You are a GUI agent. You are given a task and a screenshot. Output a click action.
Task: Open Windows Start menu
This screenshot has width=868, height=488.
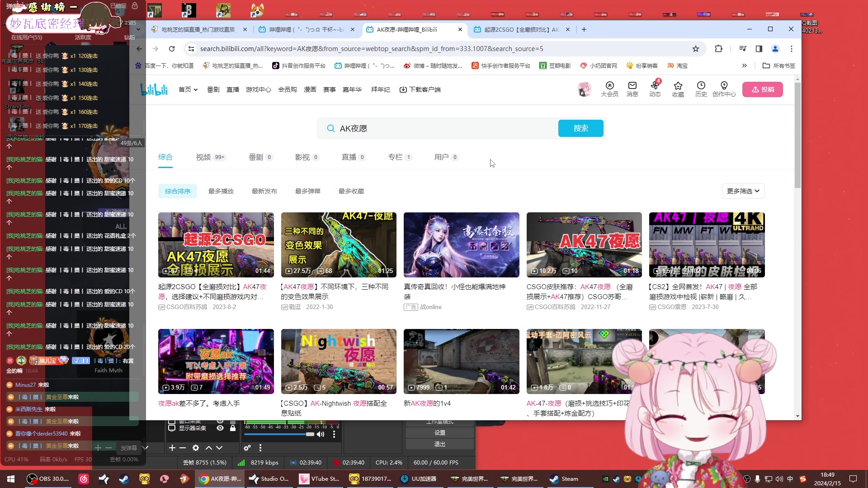tap(11, 479)
